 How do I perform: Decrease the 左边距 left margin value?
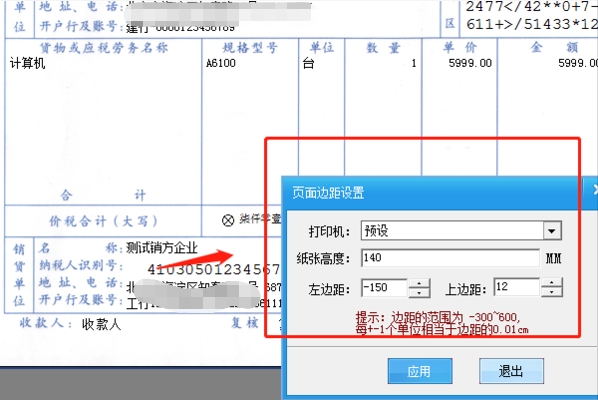pyautogui.click(x=419, y=293)
